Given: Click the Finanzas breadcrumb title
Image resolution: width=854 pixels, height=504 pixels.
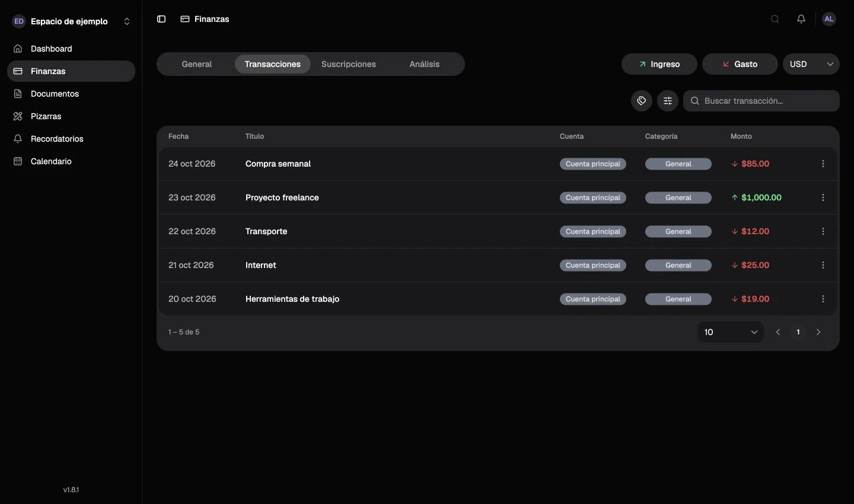Looking at the screenshot, I should (x=212, y=19).
